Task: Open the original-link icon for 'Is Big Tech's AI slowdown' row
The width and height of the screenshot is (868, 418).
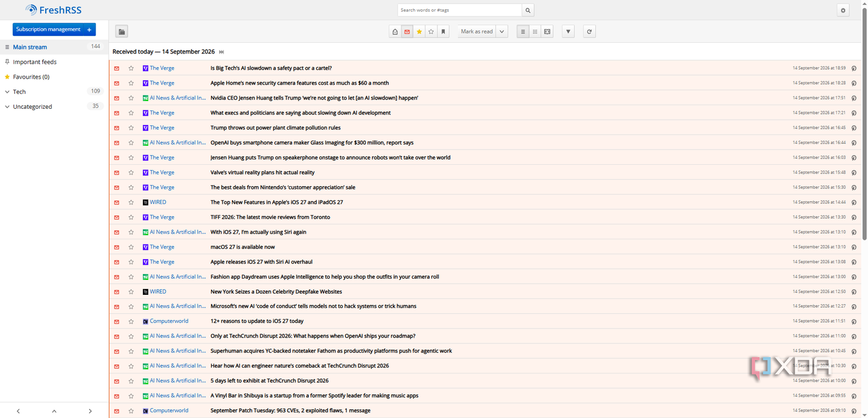Action: tap(854, 68)
